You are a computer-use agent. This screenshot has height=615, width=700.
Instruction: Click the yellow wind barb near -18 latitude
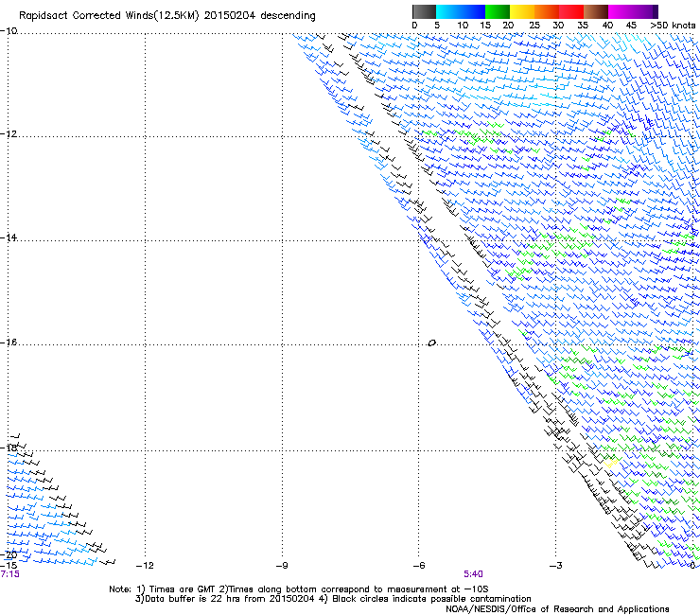click(611, 463)
